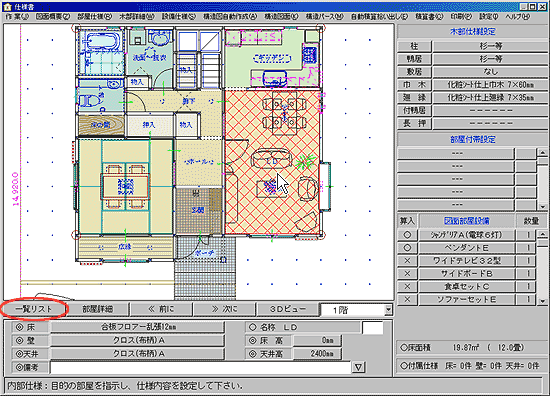Expand the 備考 remarks dropdown arrow
This screenshot has width=550, height=396.
pos(358,367)
